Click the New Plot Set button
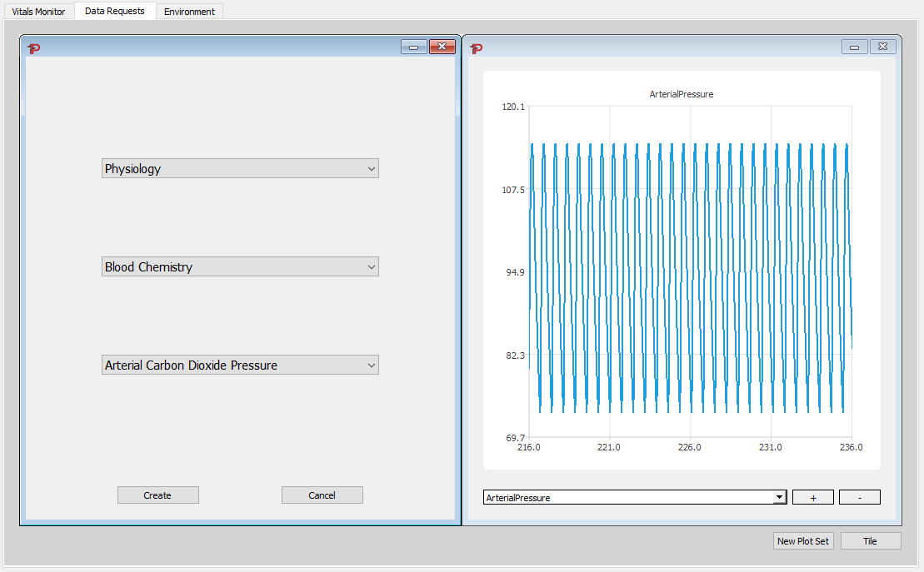The image size is (924, 572). coord(803,541)
